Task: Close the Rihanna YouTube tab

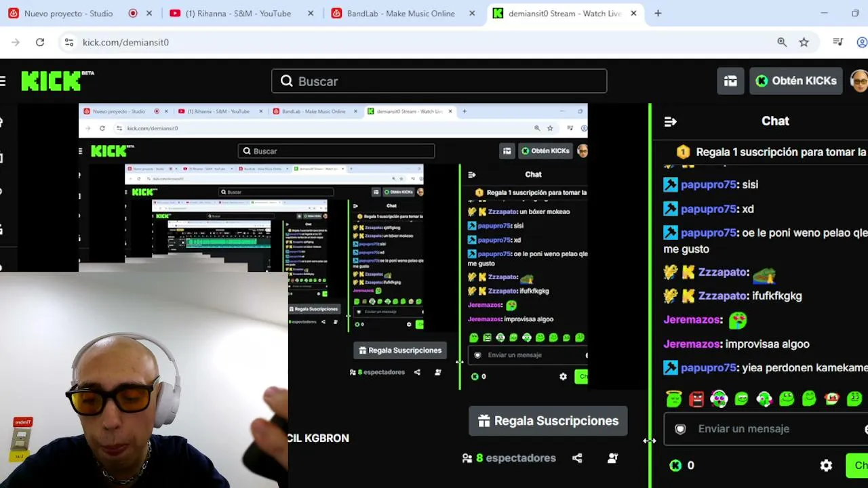Action: 311,14
